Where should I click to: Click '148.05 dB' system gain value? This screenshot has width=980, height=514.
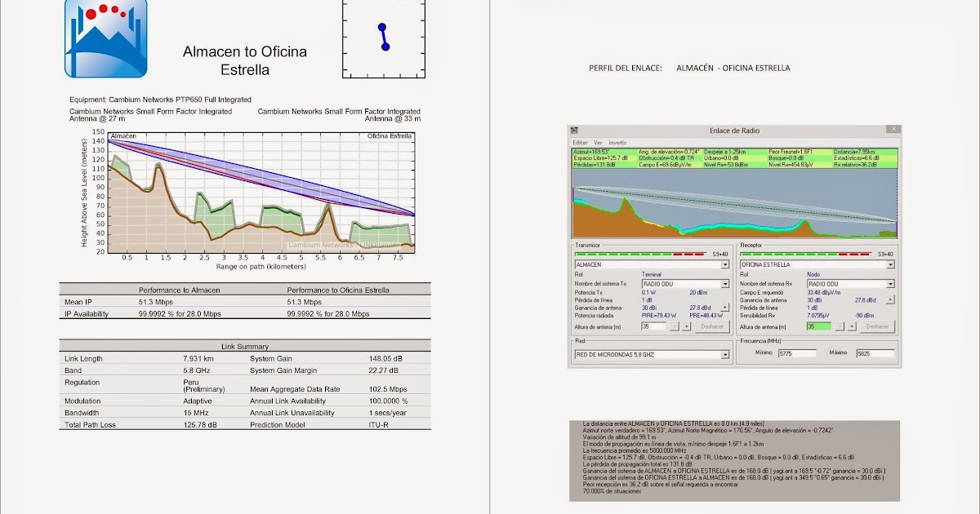[386, 359]
